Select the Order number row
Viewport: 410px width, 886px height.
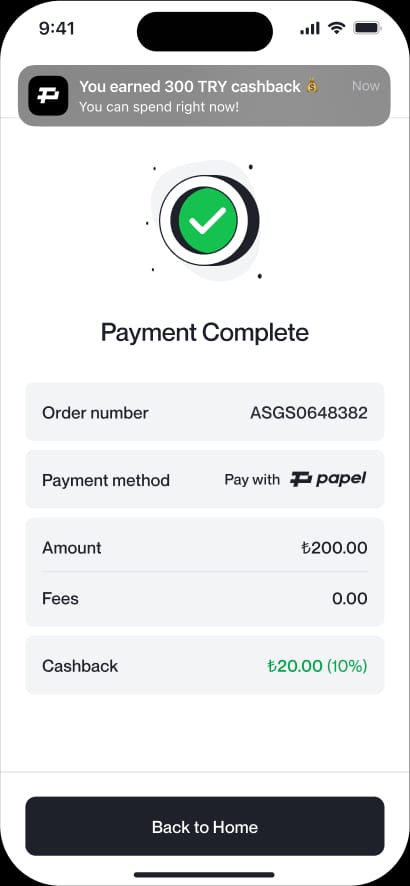204,411
